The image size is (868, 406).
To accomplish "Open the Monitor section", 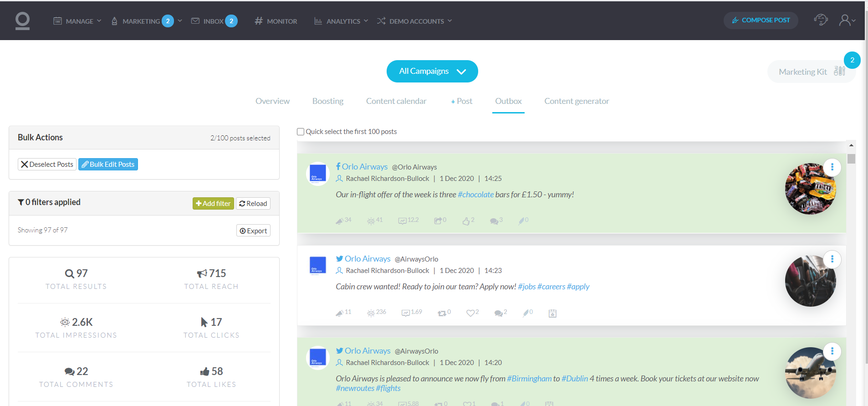I will tap(276, 21).
